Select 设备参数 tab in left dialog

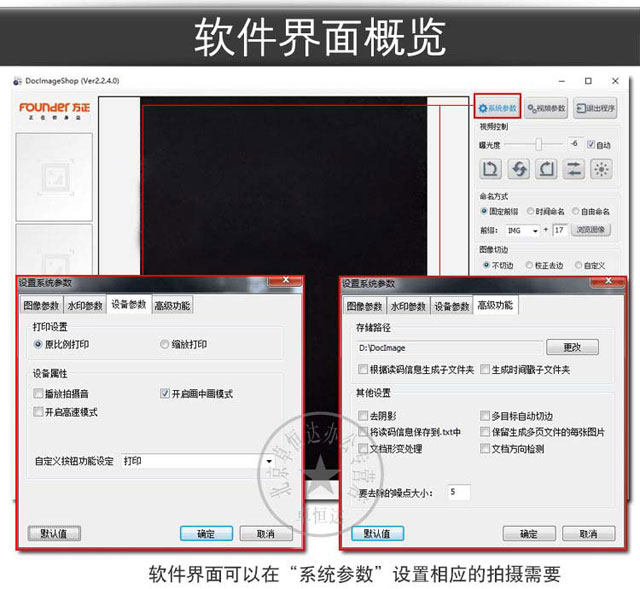129,305
